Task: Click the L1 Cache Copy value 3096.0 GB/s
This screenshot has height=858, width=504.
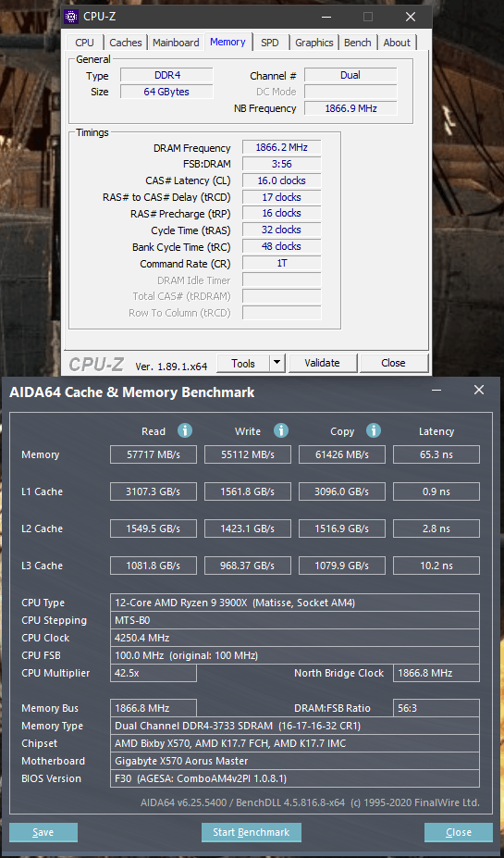Action: coord(342,491)
